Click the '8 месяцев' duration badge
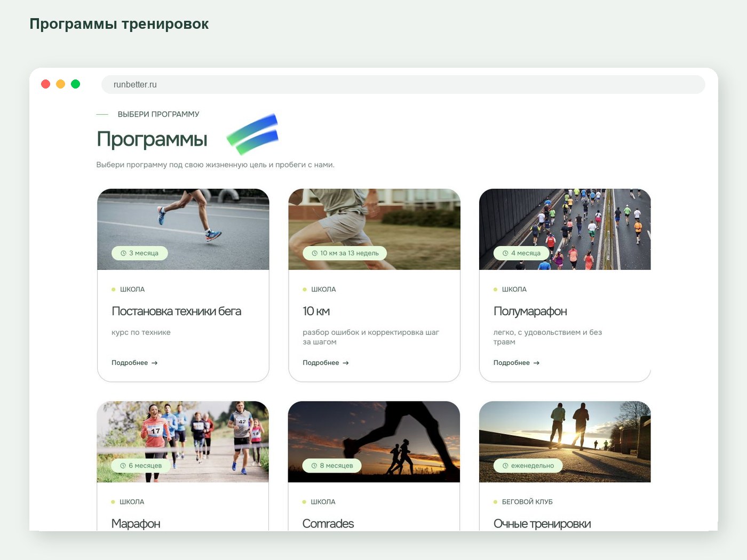The width and height of the screenshot is (747, 560). tap(332, 466)
